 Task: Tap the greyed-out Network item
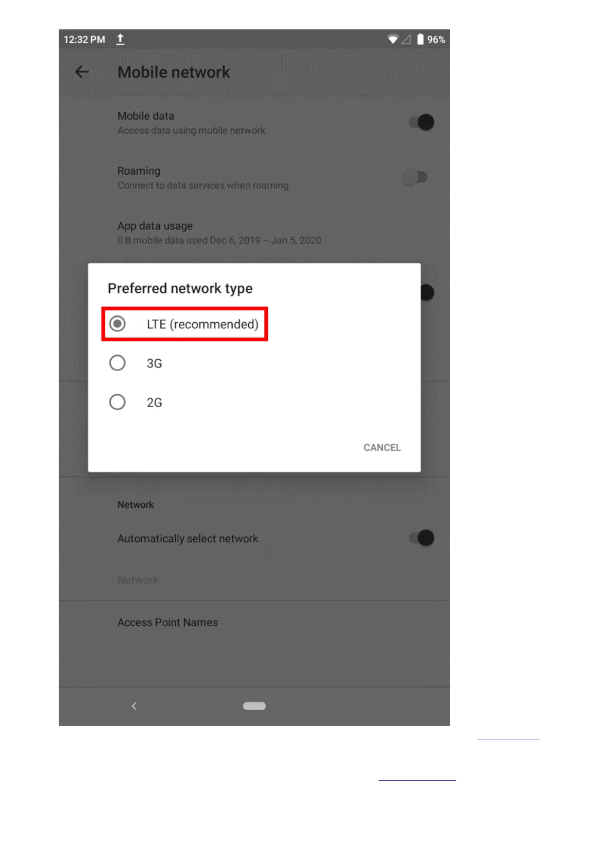tap(138, 580)
